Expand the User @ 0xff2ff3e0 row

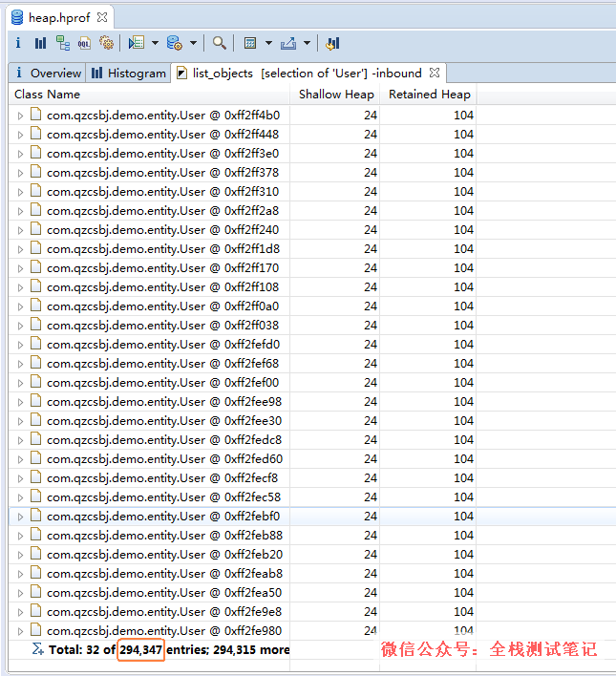20,154
